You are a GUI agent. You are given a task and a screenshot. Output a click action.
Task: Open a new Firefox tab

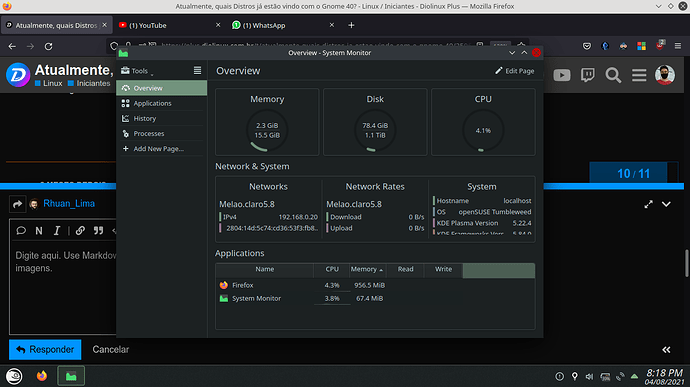[x=351, y=26]
